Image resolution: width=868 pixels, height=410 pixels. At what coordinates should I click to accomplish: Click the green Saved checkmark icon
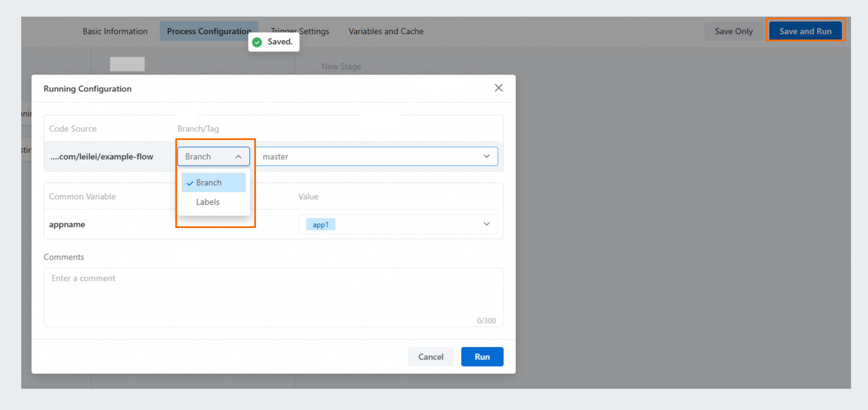[257, 42]
